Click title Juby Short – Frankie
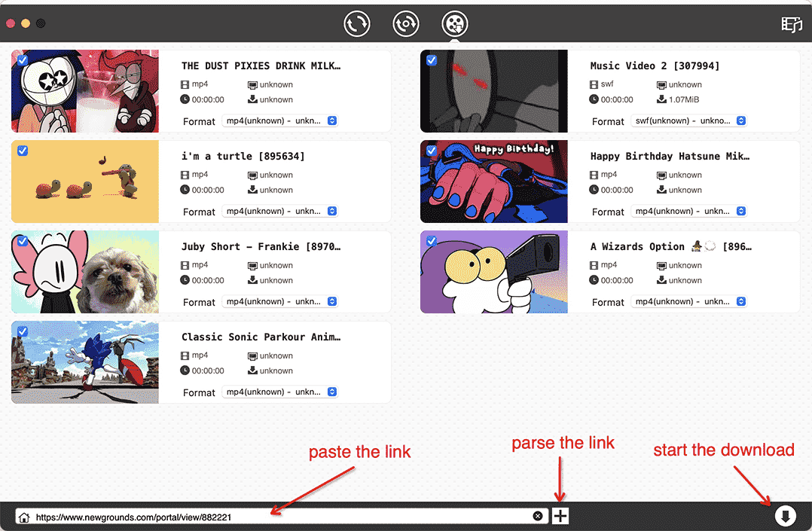 click(261, 246)
